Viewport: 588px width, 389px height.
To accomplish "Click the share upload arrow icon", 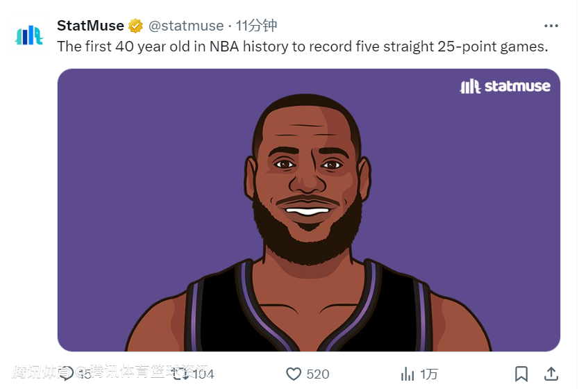I will (x=551, y=374).
